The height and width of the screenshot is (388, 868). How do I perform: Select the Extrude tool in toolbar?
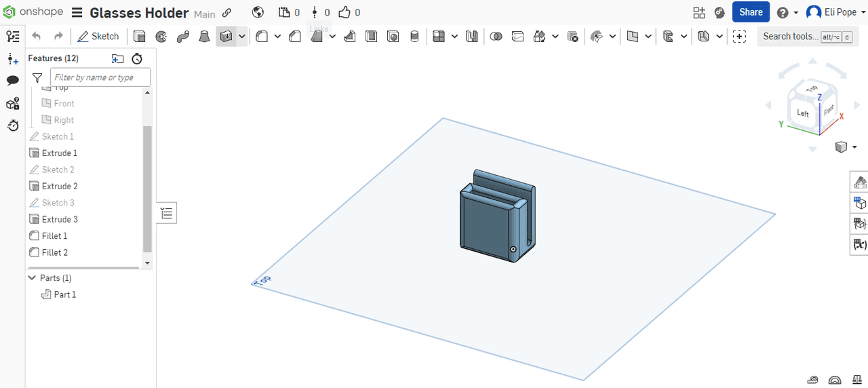click(139, 37)
